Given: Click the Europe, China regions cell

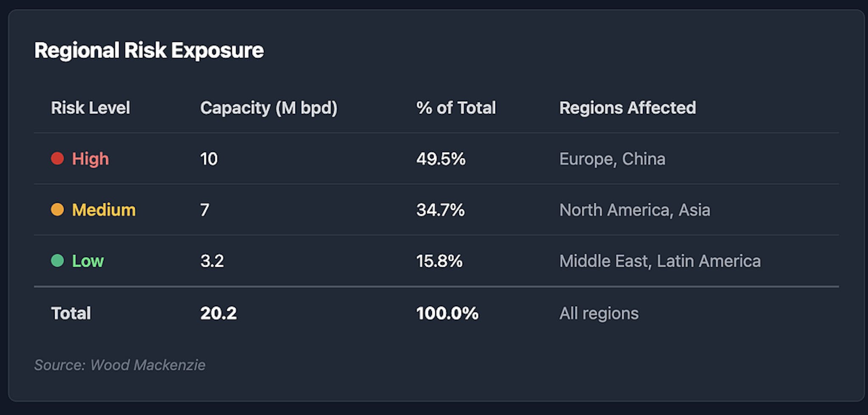Looking at the screenshot, I should [612, 159].
